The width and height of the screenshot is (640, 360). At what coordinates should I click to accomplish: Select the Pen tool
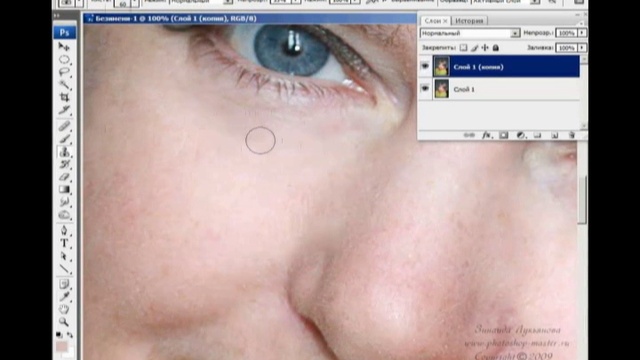64,231
